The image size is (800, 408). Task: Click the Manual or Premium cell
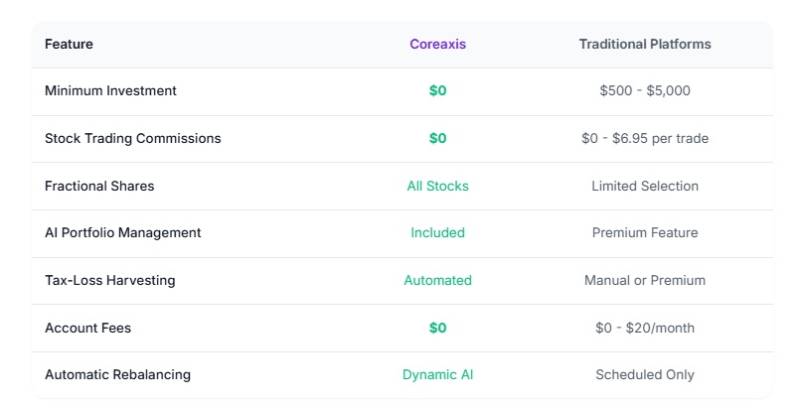(x=645, y=281)
